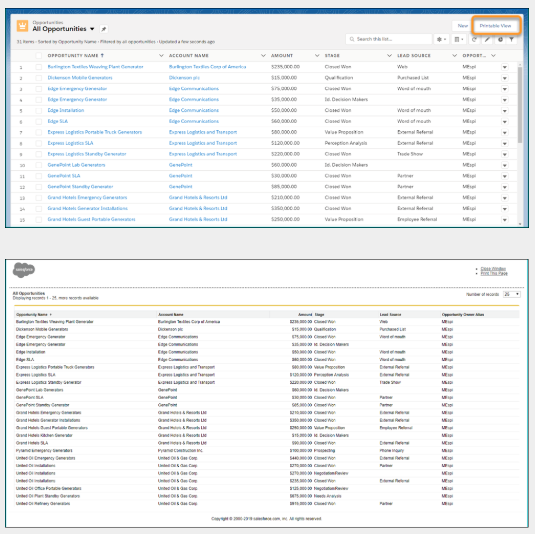Open row actions for Express Logistics SLA
The width and height of the screenshot is (535, 534).
tap(505, 144)
